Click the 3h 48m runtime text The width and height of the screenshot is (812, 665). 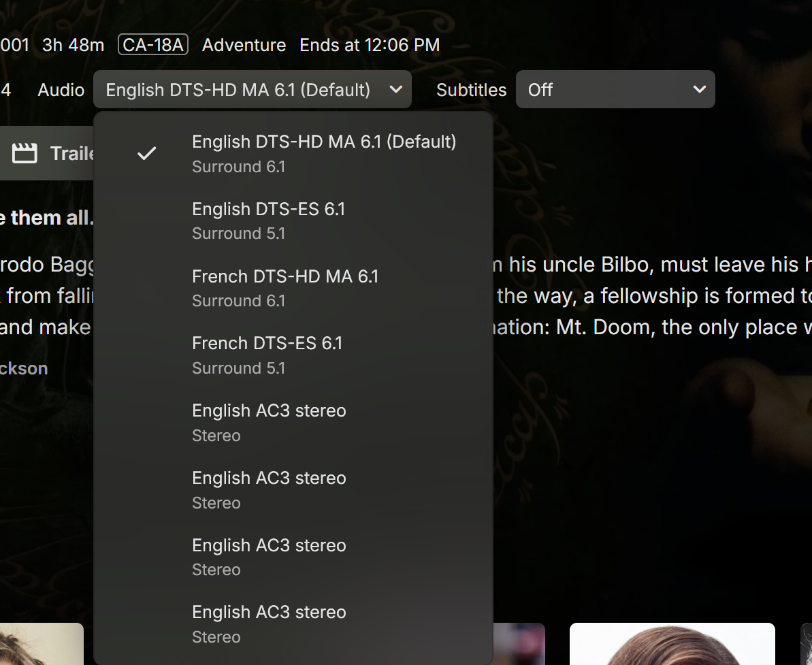73,45
